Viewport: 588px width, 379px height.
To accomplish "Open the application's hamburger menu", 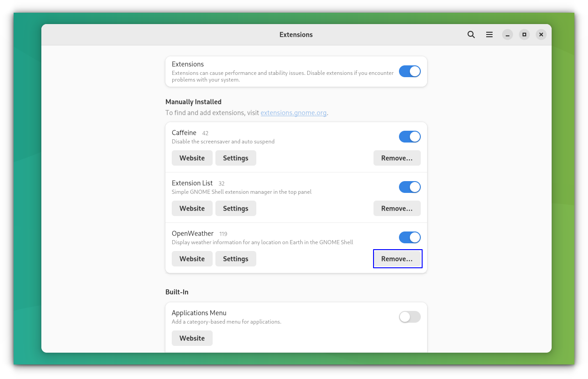I will point(489,34).
